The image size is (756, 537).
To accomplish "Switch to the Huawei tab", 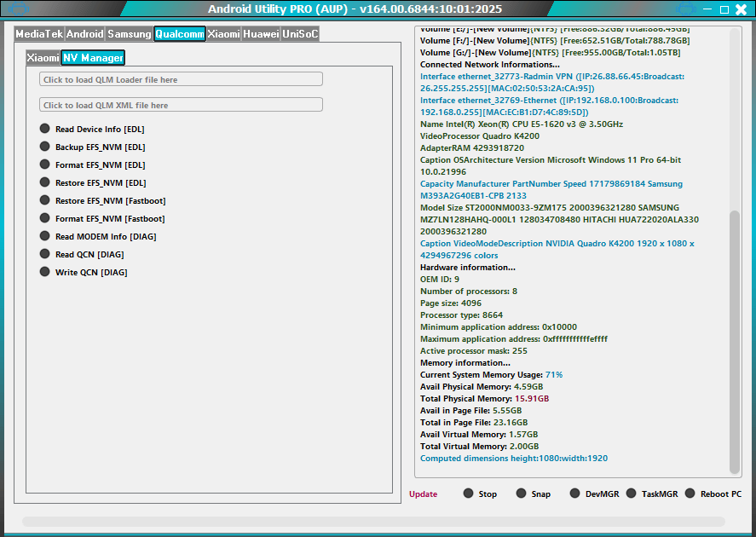I will (261, 34).
